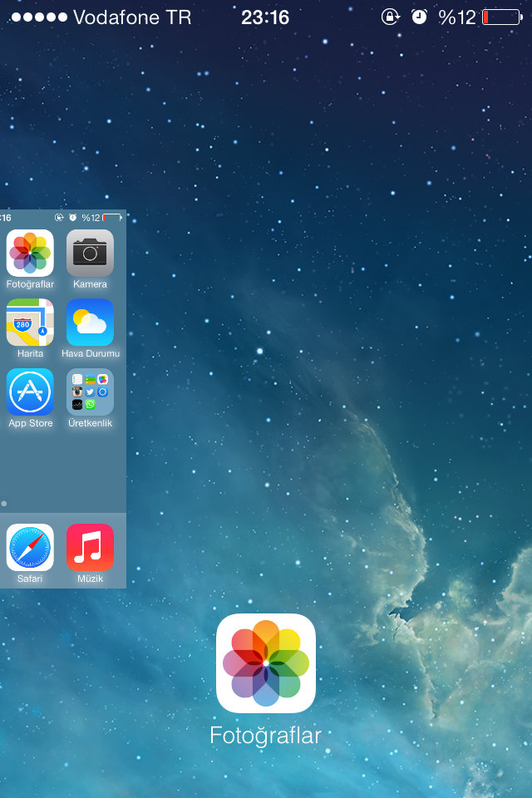
Task: Tap the small preview's rotation lock icon
Action: point(59,217)
